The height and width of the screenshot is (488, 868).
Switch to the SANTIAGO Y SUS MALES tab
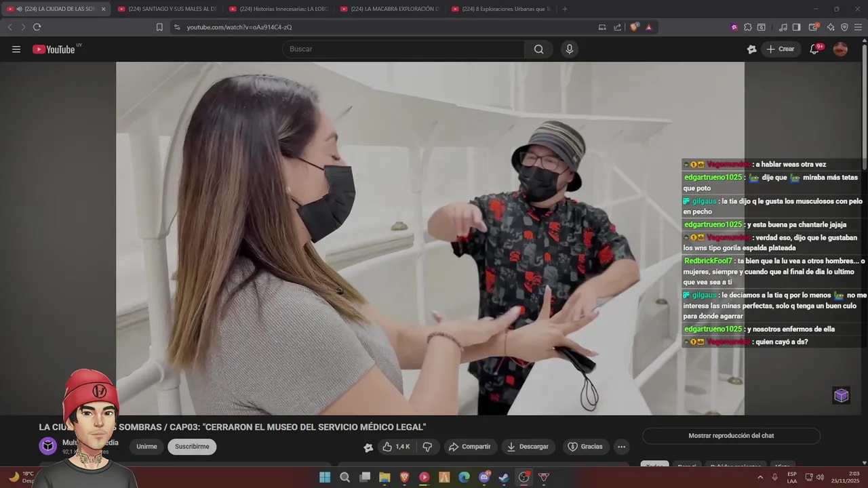[x=167, y=9]
